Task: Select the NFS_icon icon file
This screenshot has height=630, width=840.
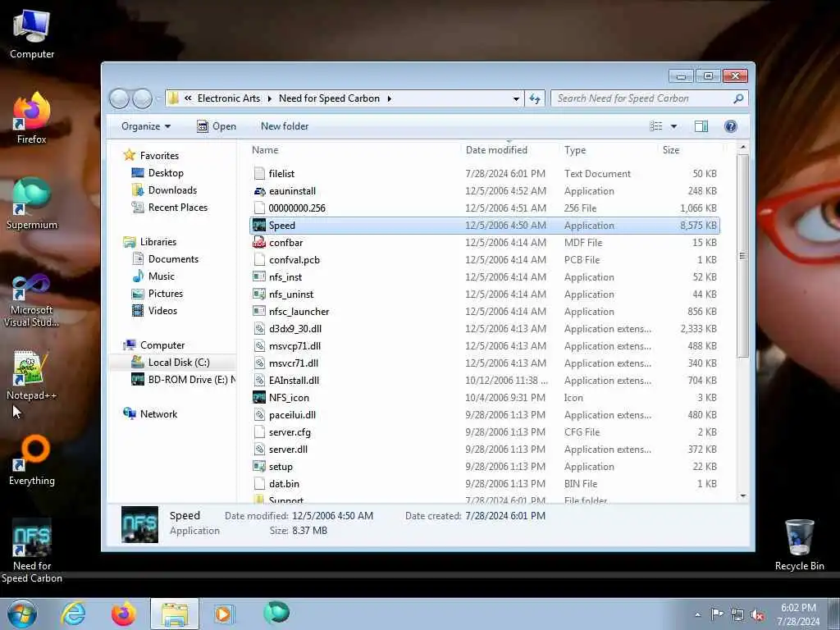Action: 485,398
